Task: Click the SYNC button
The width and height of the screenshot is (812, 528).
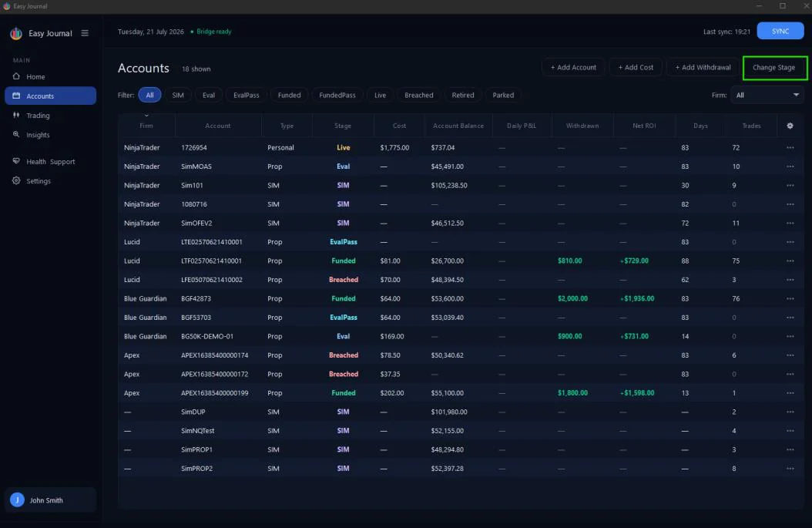Action: [x=780, y=31]
